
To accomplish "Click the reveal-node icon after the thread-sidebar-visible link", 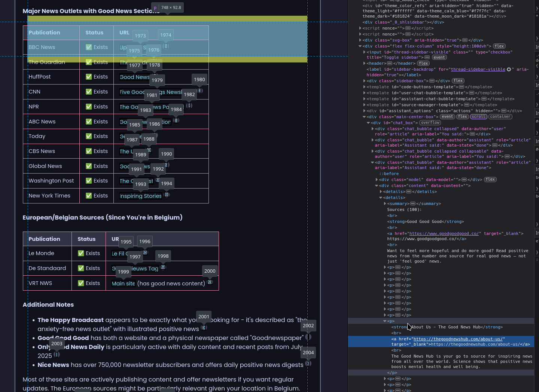I will tap(509, 69).
